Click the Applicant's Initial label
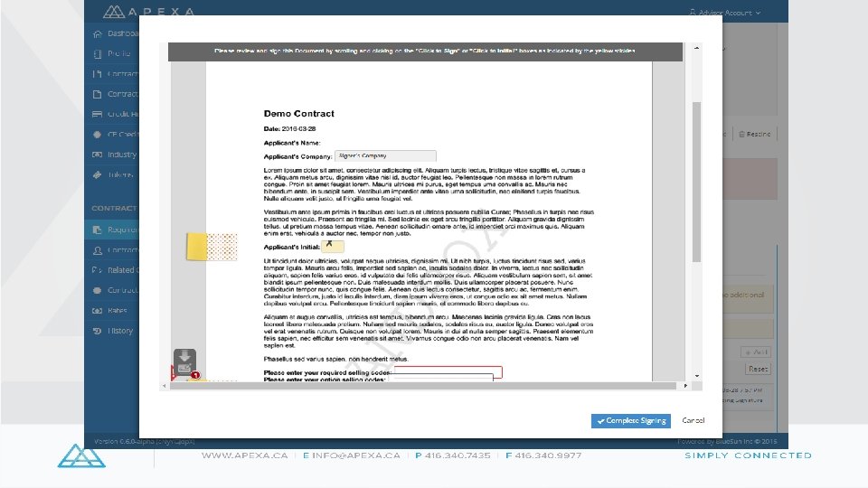This screenshot has width=868, height=488. coord(292,248)
